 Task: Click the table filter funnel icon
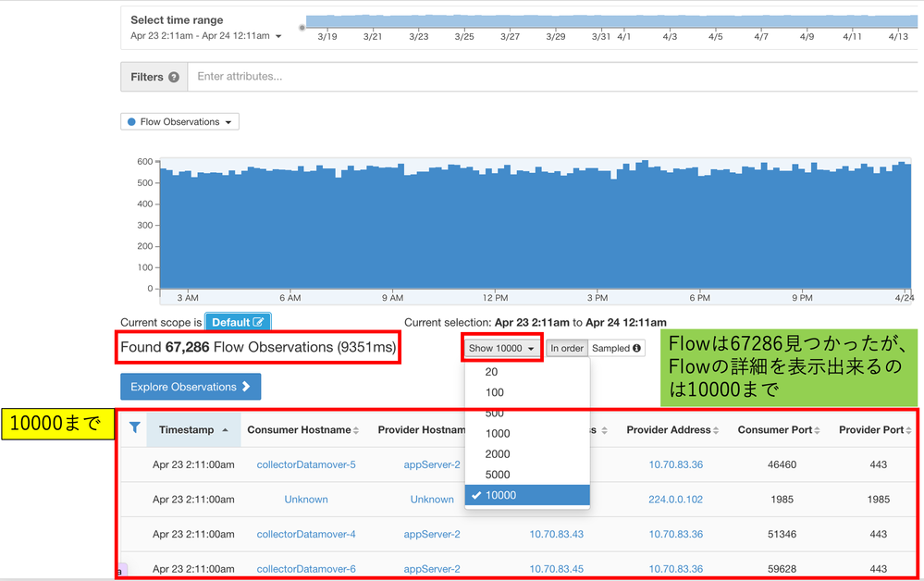135,427
